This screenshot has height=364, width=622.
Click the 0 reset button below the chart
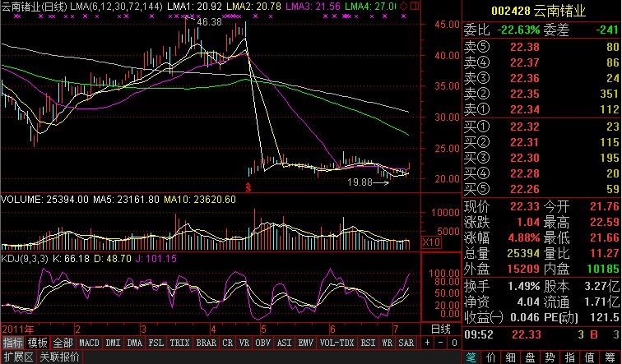click(x=454, y=343)
